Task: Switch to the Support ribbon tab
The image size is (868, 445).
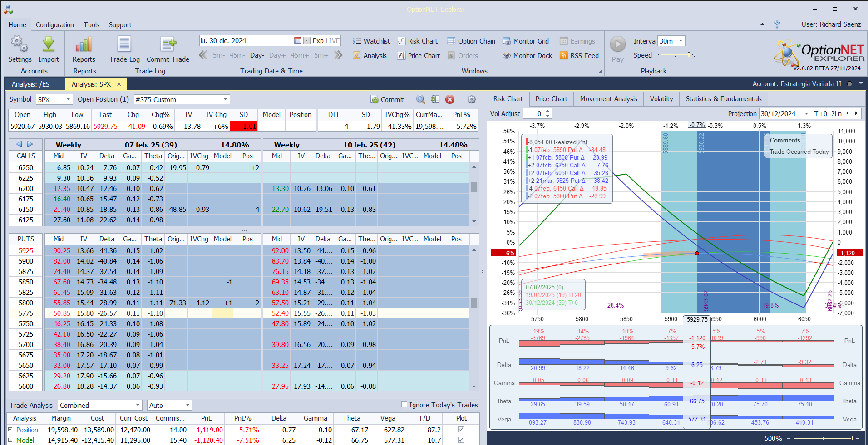Action: click(x=120, y=25)
